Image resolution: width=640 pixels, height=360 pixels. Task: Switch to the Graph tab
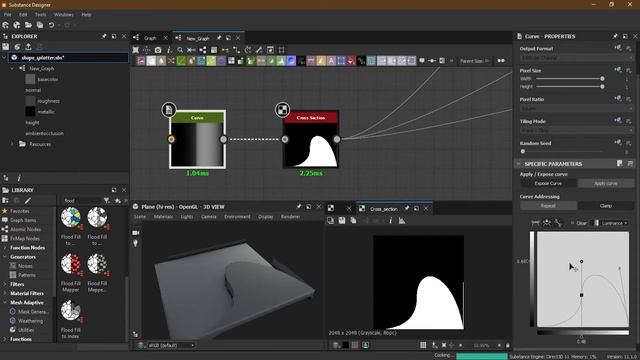click(150, 38)
